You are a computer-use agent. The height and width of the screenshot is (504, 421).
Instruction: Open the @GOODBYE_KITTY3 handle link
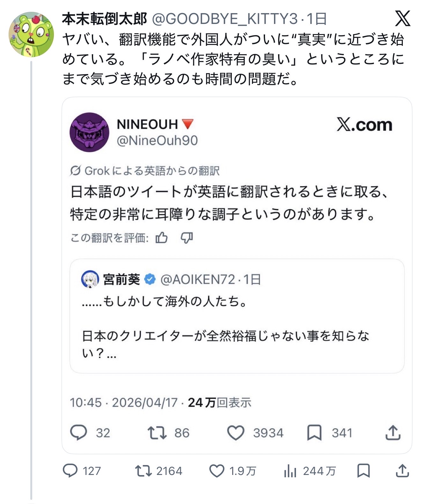click(225, 19)
